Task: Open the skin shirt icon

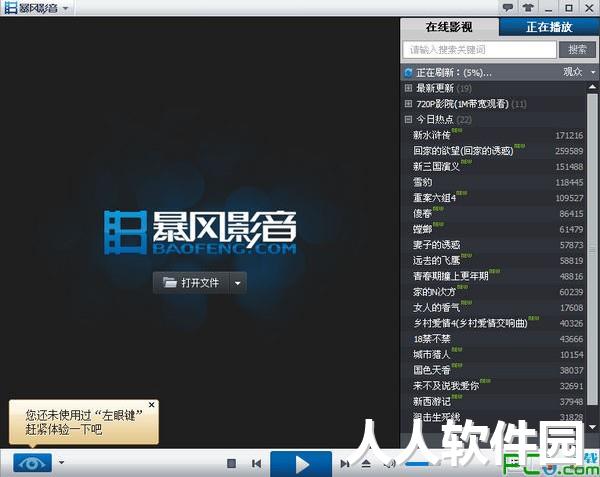Action: [x=528, y=7]
